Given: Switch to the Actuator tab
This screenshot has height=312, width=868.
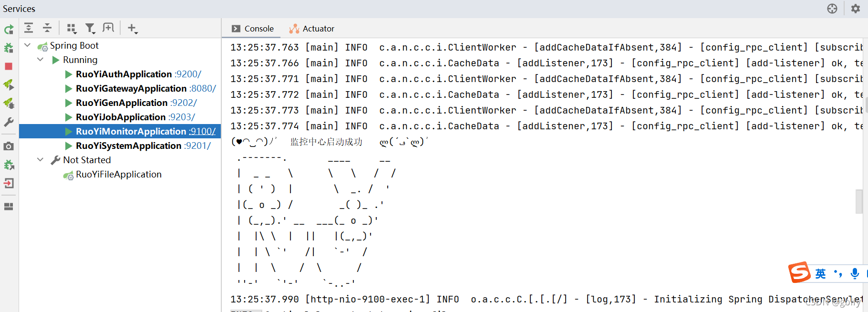Looking at the screenshot, I should (x=312, y=29).
